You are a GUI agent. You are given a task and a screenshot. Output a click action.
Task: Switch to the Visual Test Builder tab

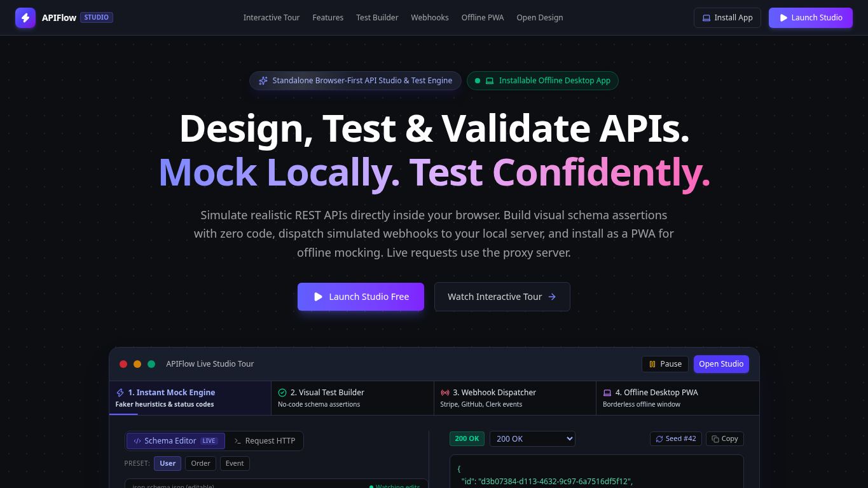[352, 398]
